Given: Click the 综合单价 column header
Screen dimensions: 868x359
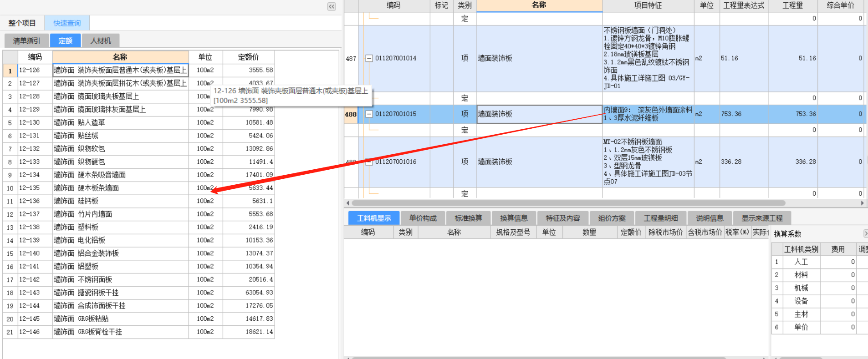Looking at the screenshot, I should point(841,5).
